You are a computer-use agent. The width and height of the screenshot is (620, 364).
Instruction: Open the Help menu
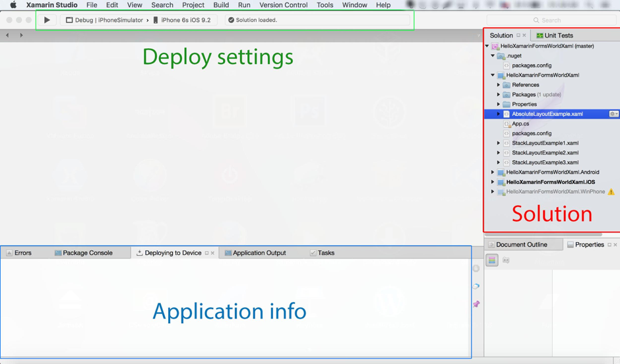(383, 5)
